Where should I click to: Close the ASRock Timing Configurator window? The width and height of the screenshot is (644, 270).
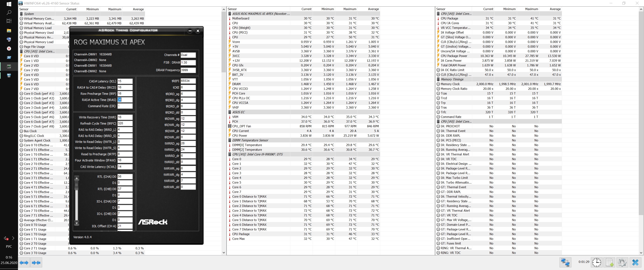198,31
